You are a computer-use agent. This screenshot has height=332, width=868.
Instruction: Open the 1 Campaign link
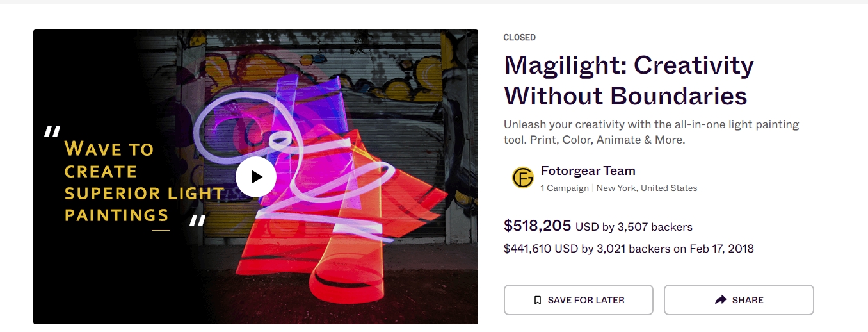coord(565,188)
